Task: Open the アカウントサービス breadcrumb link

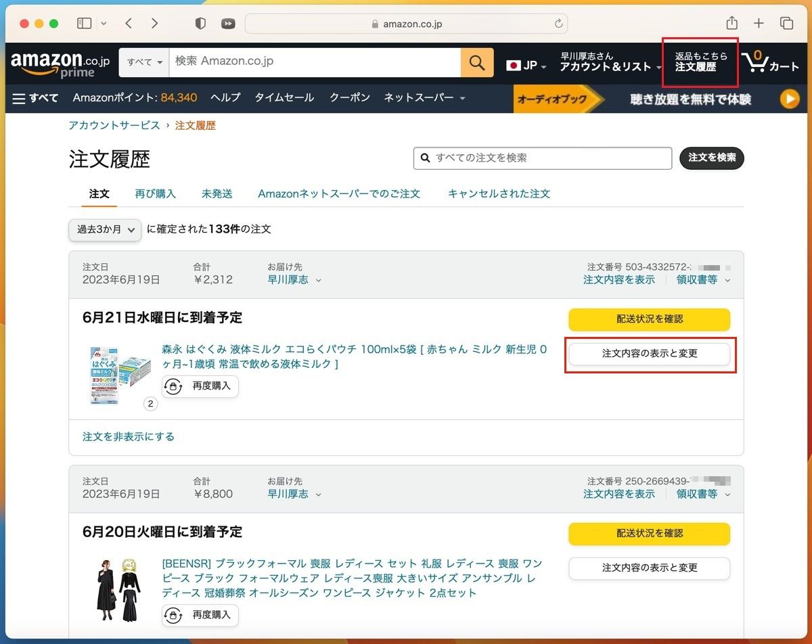Action: point(114,125)
